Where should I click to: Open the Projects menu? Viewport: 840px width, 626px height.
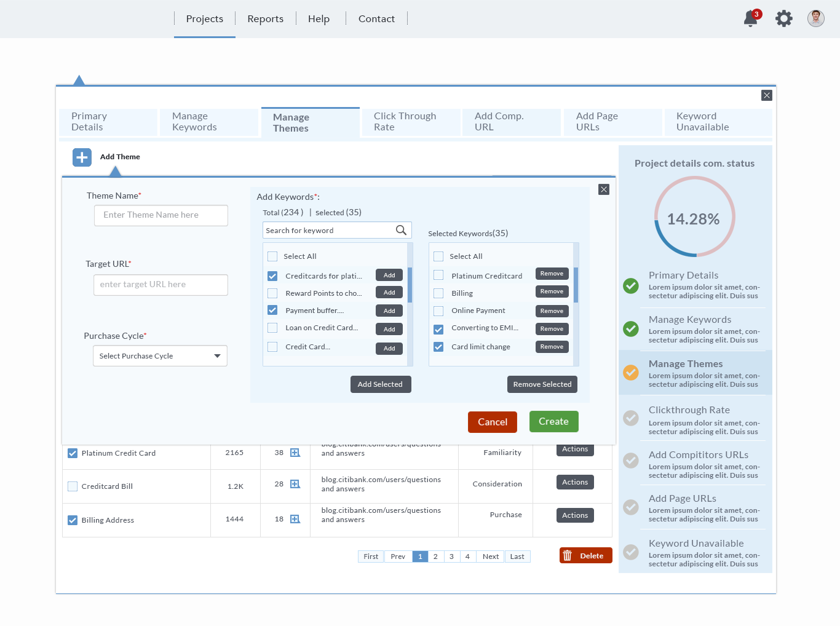(205, 19)
